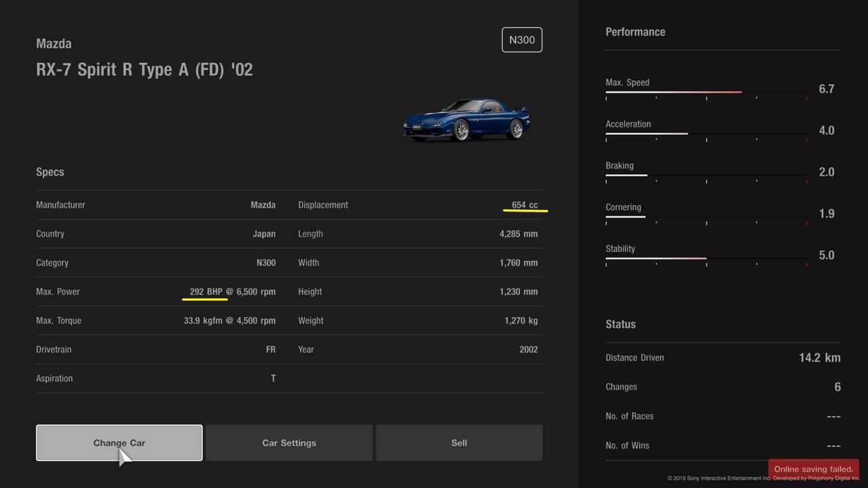Screen dimensions: 868x488
Task: Click the 'No. of Wins' label
Action: [627, 445]
